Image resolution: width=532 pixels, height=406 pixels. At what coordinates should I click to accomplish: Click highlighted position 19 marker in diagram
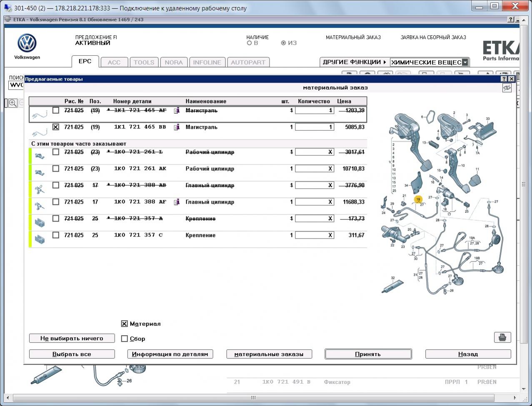[x=418, y=200]
